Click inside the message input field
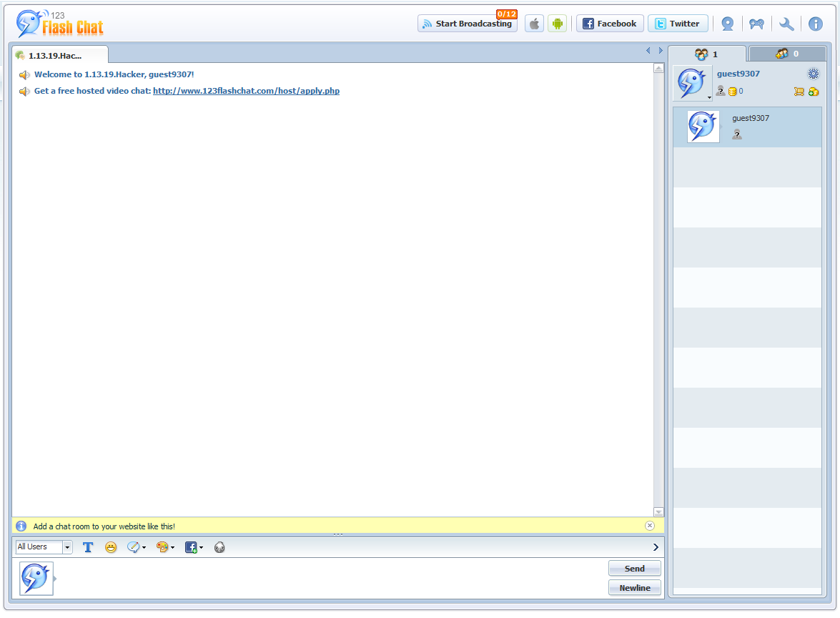 322,578
